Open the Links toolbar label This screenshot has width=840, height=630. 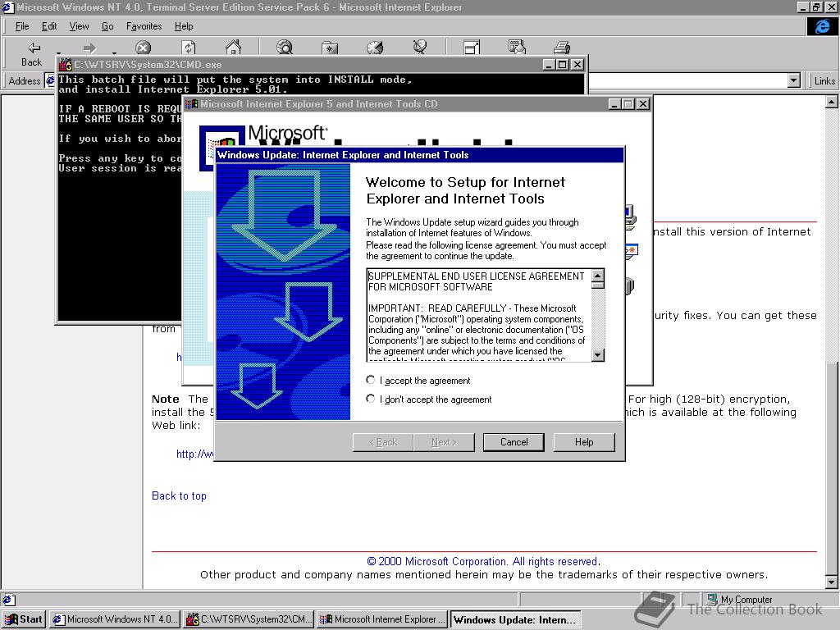click(824, 81)
